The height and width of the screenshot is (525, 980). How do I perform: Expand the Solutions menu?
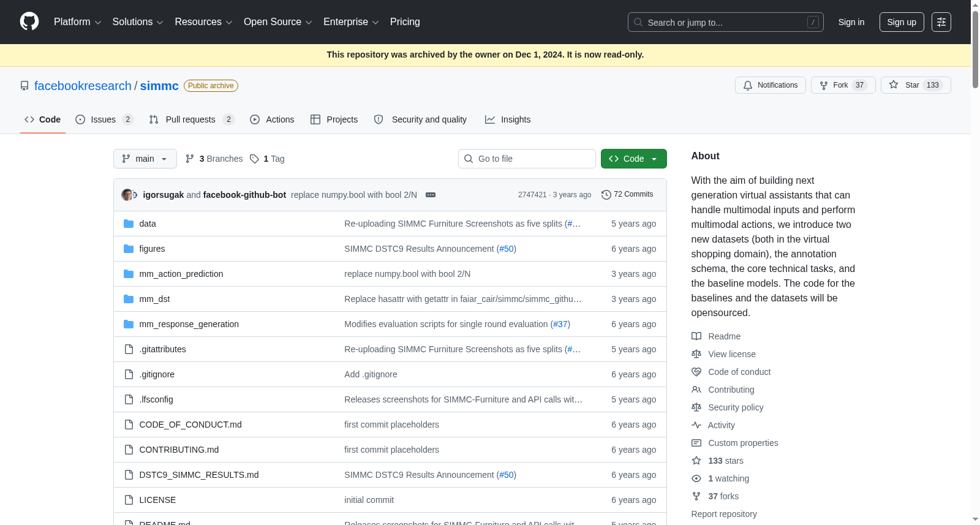138,22
